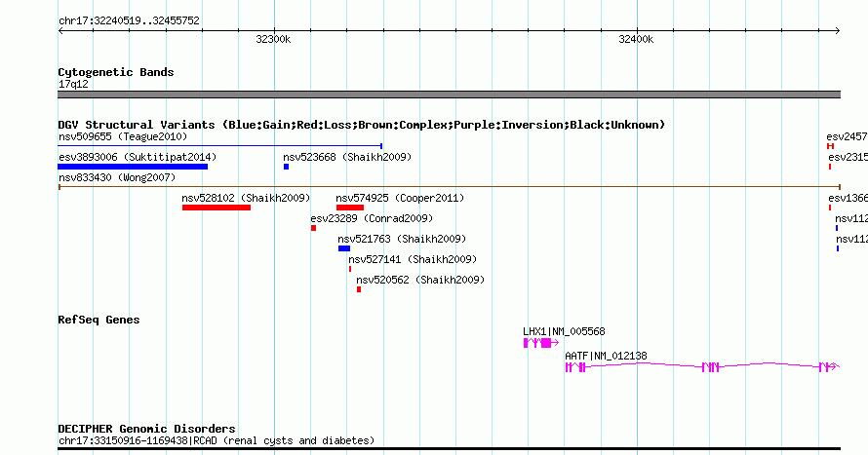Click the nsv509655 (Teague2010) label

click(123, 136)
